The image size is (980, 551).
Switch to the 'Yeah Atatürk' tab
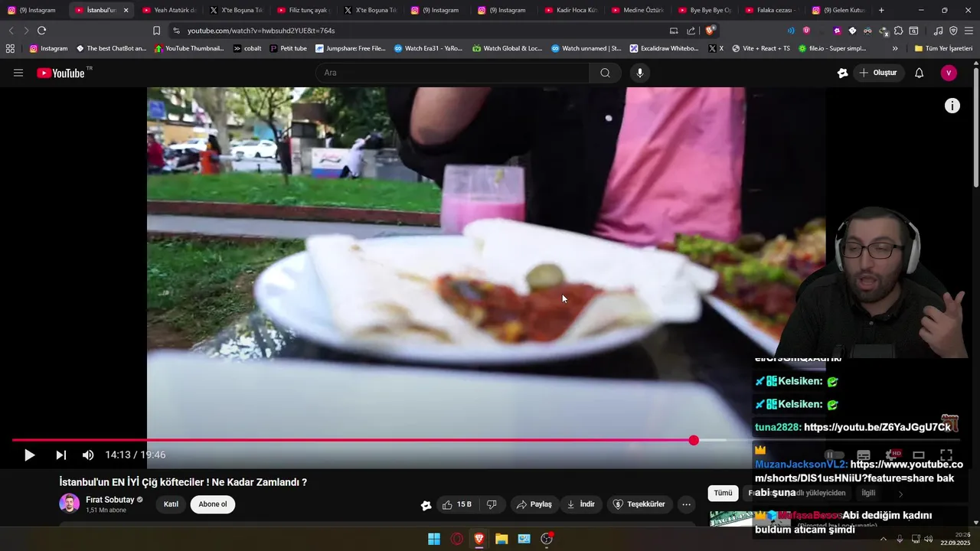[x=168, y=10]
